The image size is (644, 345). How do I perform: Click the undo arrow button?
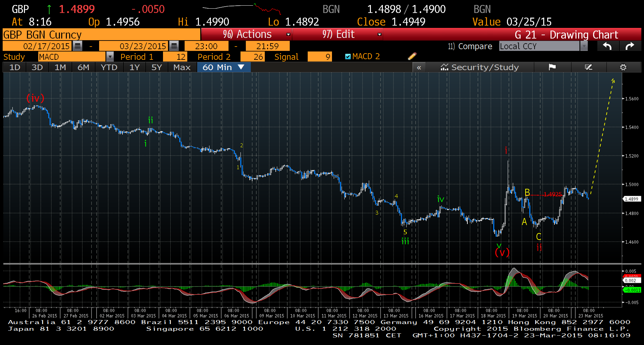click(x=607, y=46)
